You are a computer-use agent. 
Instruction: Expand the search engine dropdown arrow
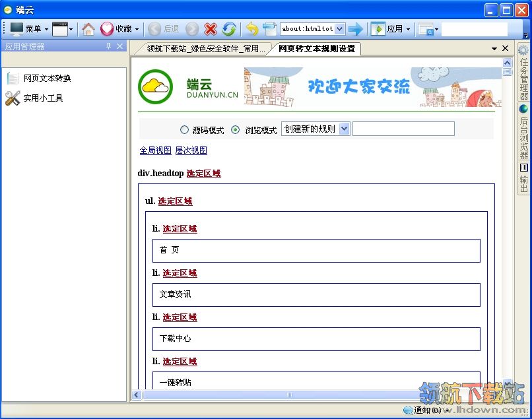coord(437,29)
